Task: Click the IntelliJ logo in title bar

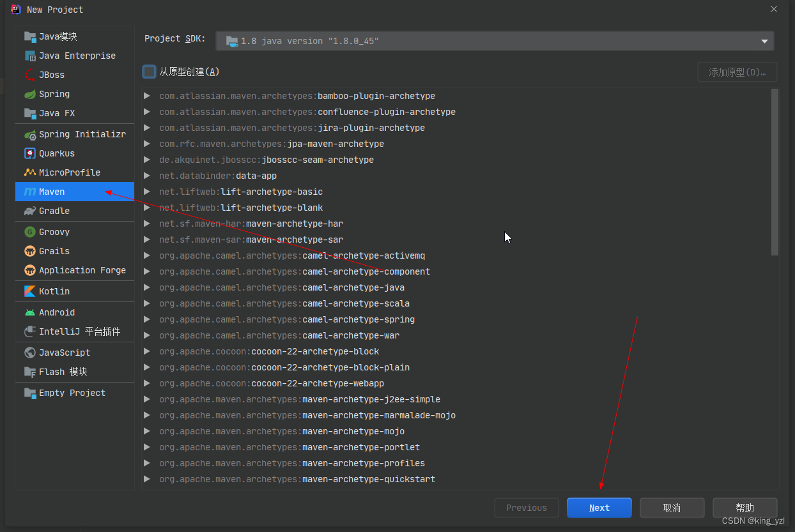Action: (x=16, y=9)
